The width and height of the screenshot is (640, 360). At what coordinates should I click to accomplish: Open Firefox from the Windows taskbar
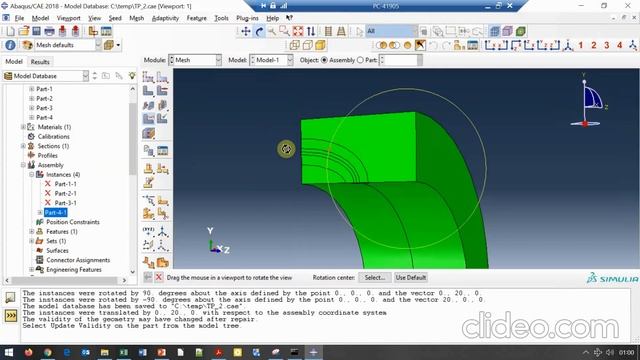click(28, 352)
